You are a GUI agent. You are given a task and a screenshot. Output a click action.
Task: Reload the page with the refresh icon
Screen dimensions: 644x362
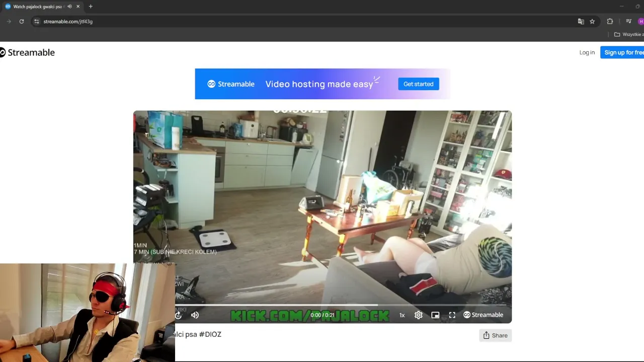pyautogui.click(x=22, y=22)
